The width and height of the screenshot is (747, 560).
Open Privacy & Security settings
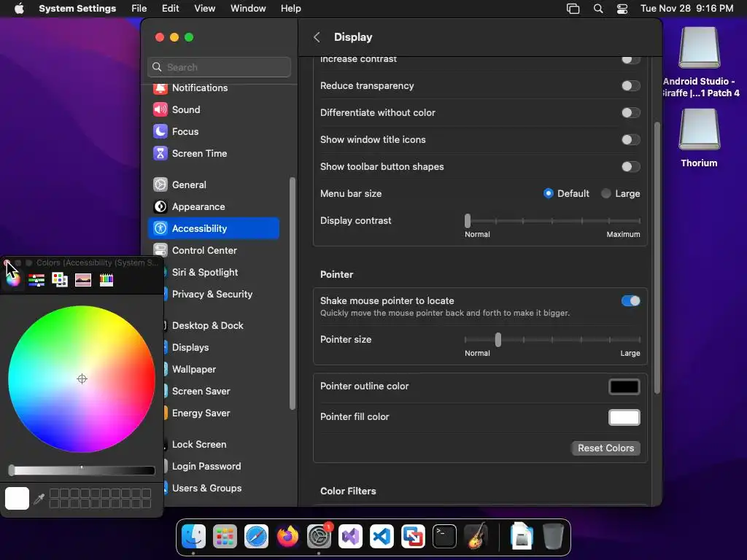point(212,295)
